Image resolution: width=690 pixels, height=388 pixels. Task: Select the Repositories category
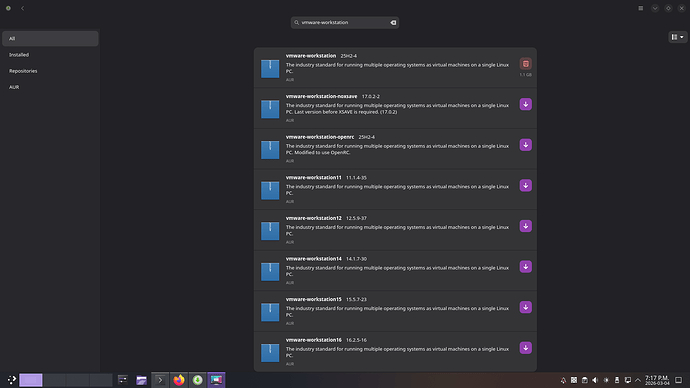50,71
